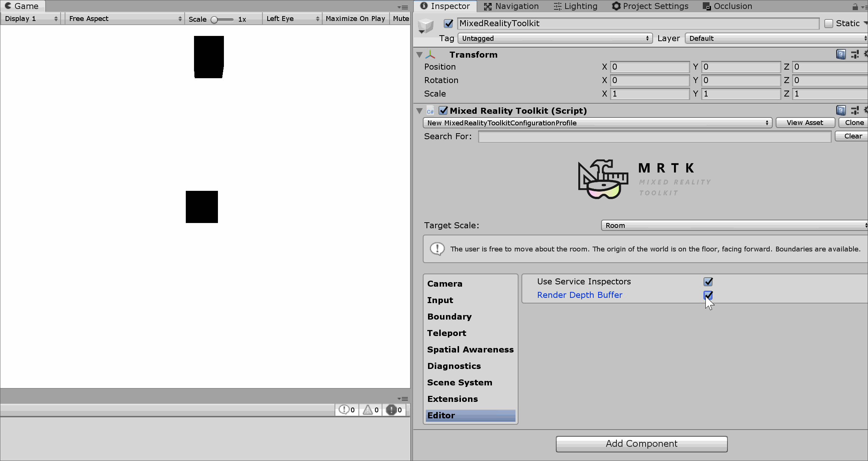Click the View Asset button
The image size is (868, 461).
pyautogui.click(x=805, y=122)
